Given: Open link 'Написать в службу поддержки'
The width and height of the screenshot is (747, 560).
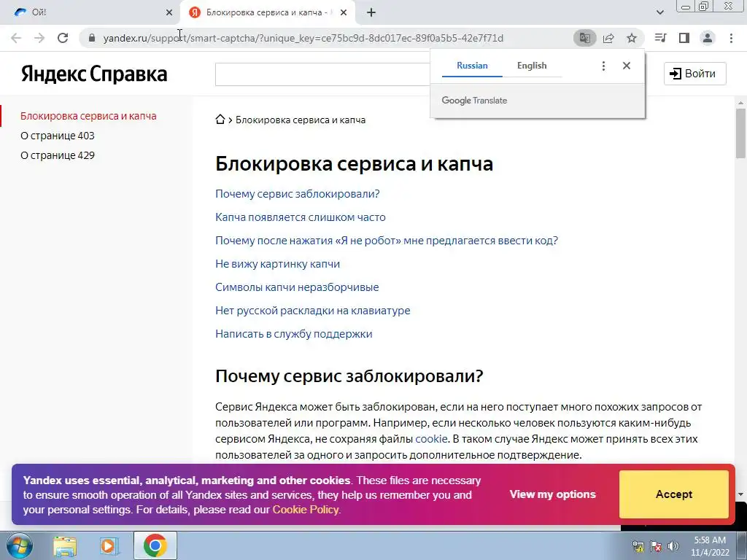Looking at the screenshot, I should click(x=293, y=334).
